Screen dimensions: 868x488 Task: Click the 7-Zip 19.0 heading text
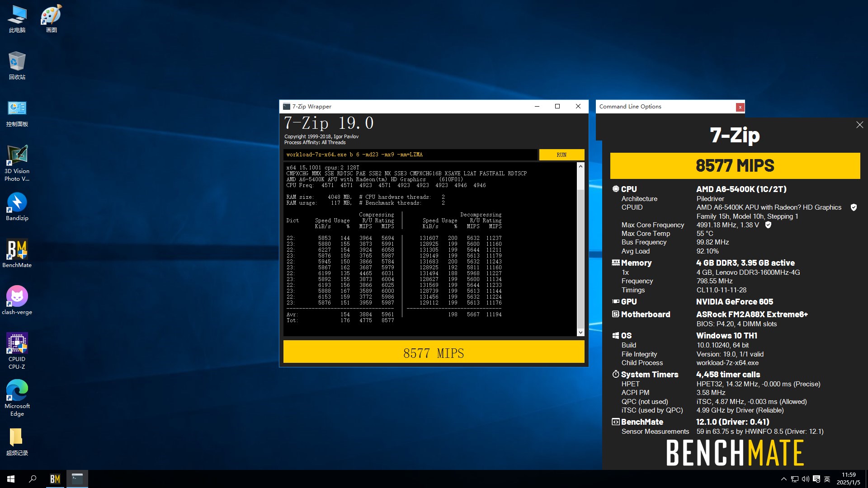[329, 123]
